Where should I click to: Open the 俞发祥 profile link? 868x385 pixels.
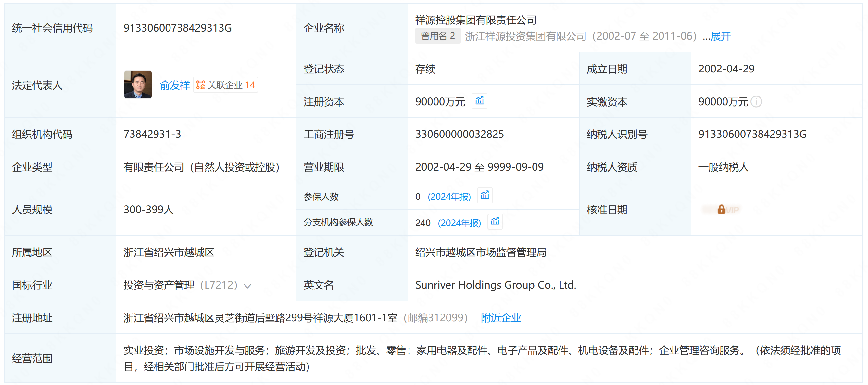(x=175, y=85)
